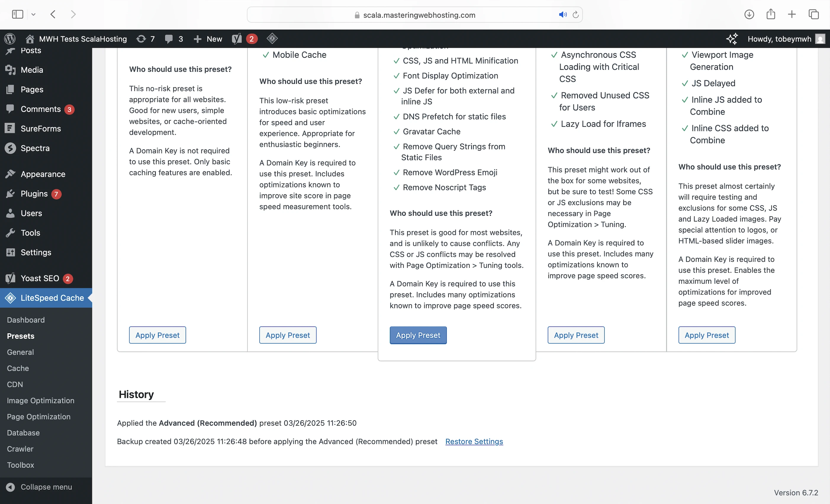Image resolution: width=830 pixels, height=504 pixels.
Task: Click the highlighted Apply Preset button
Action: [418, 335]
